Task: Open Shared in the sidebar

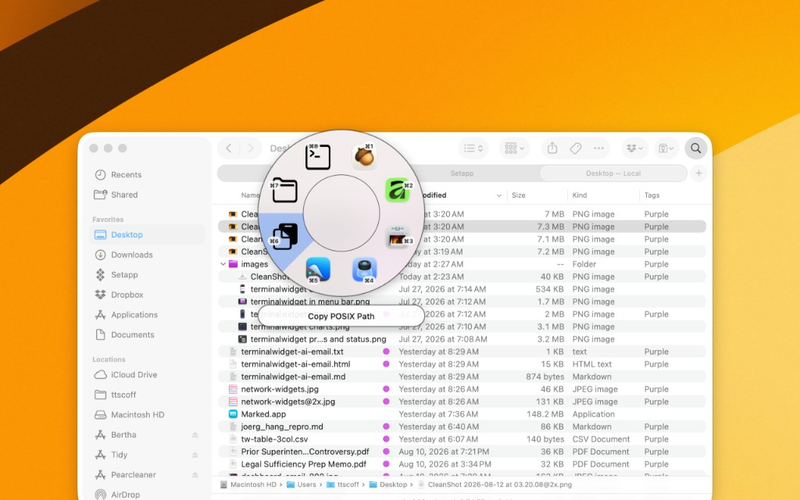Action: click(x=147, y=195)
